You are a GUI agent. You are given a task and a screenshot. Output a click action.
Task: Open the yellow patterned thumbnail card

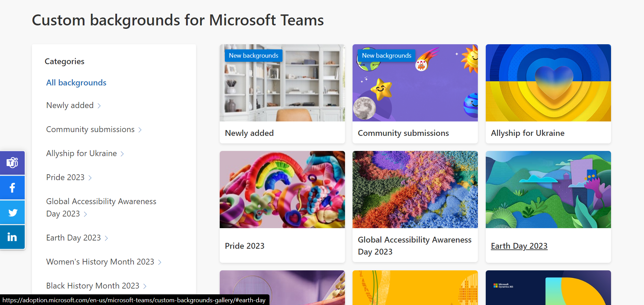coord(415,288)
